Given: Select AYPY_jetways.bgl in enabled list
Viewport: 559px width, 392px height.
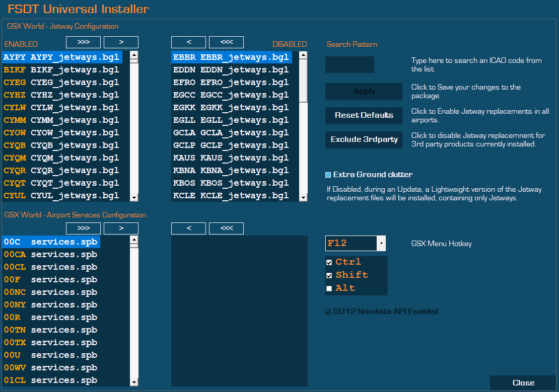Looking at the screenshot, I should click(x=62, y=57).
